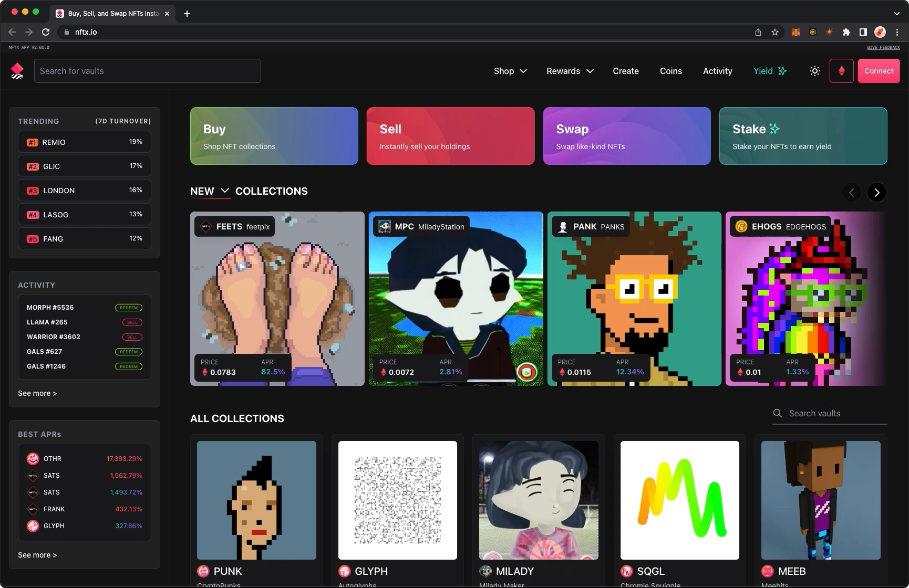
Task: Open LLAMA #265 activity entry
Action: (x=85, y=322)
